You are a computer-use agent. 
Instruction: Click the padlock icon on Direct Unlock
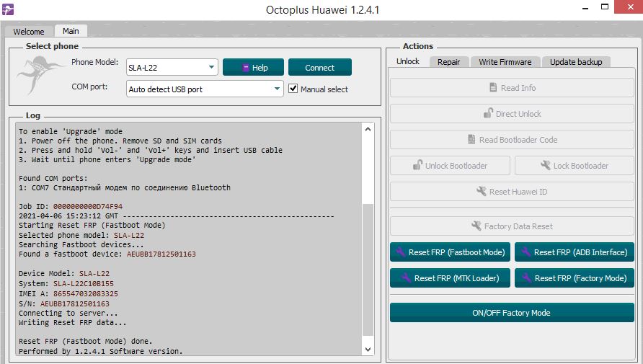point(488,112)
